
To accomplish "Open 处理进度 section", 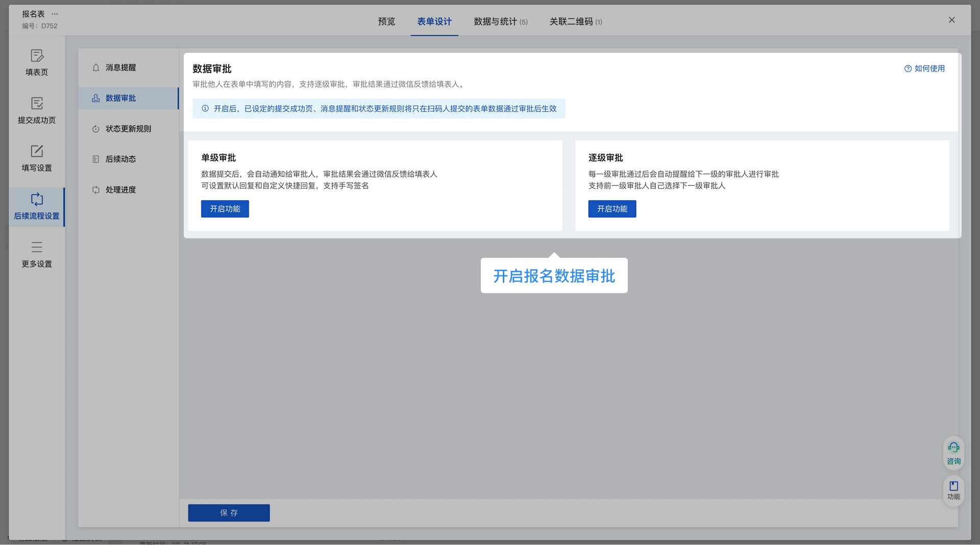I will coord(120,189).
